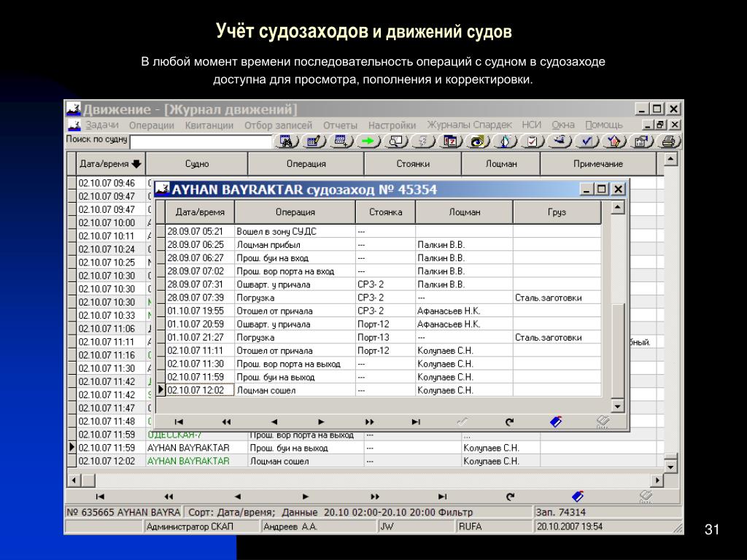Open the НСИ menu

(532, 125)
